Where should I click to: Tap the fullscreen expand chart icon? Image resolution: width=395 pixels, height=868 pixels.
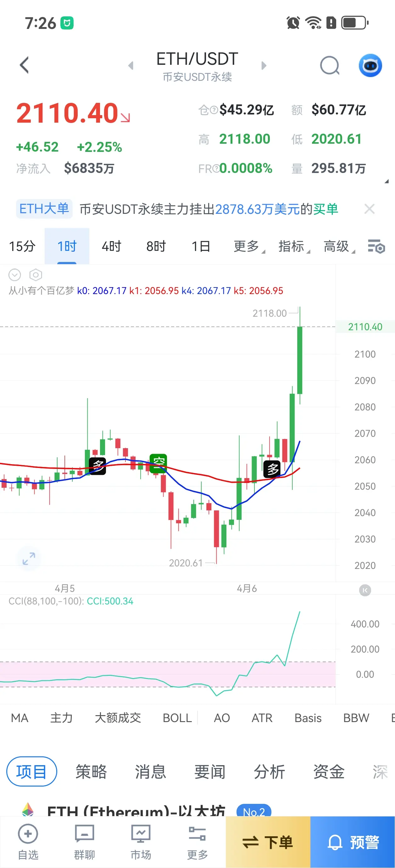[29, 559]
